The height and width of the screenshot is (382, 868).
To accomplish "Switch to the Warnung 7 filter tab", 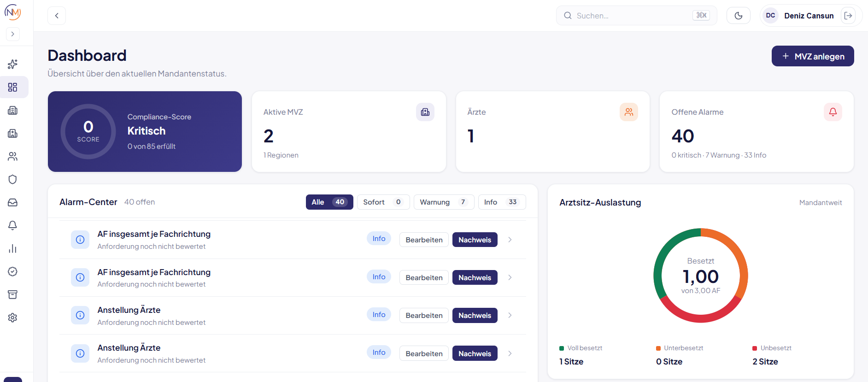I will 444,202.
